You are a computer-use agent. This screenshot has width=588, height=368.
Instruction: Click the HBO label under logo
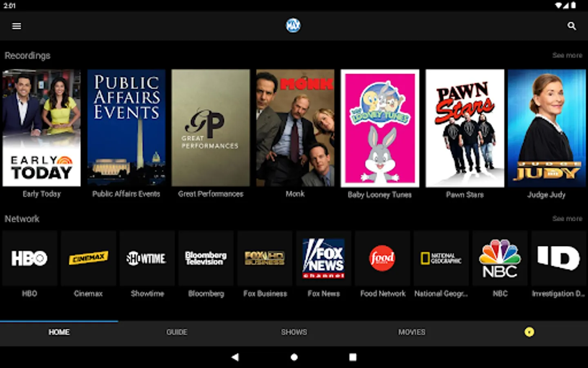tap(29, 294)
